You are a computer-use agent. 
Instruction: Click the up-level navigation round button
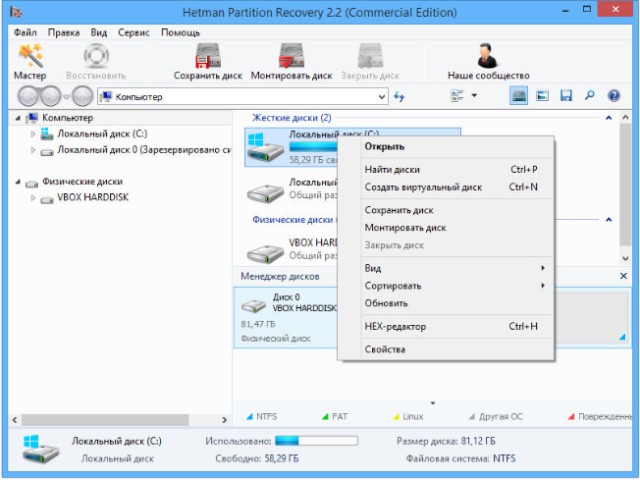click(x=82, y=96)
